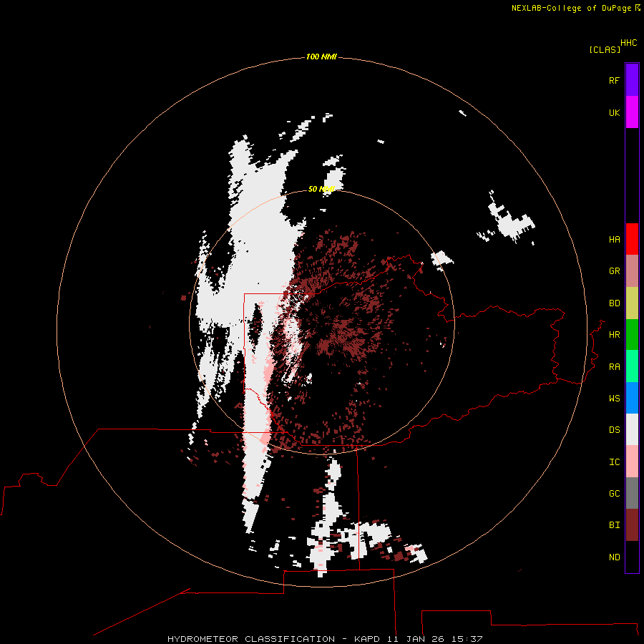The width and height of the screenshot is (644, 644).
Task: Click the IC legend label
Action: click(614, 462)
